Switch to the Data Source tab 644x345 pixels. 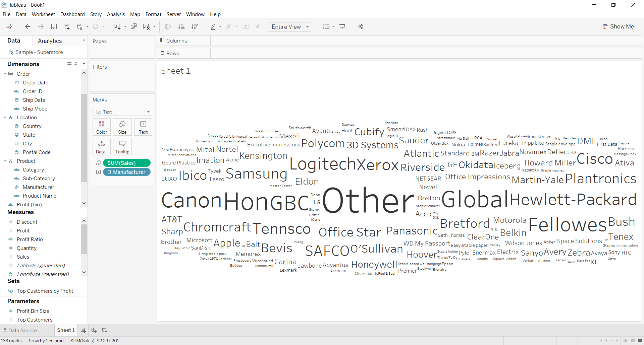pyautogui.click(x=20, y=330)
